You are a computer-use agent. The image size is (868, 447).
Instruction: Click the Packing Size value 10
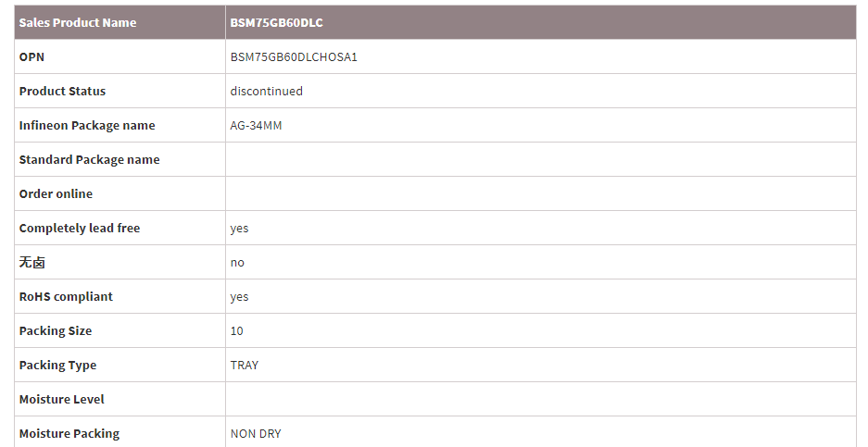point(236,330)
